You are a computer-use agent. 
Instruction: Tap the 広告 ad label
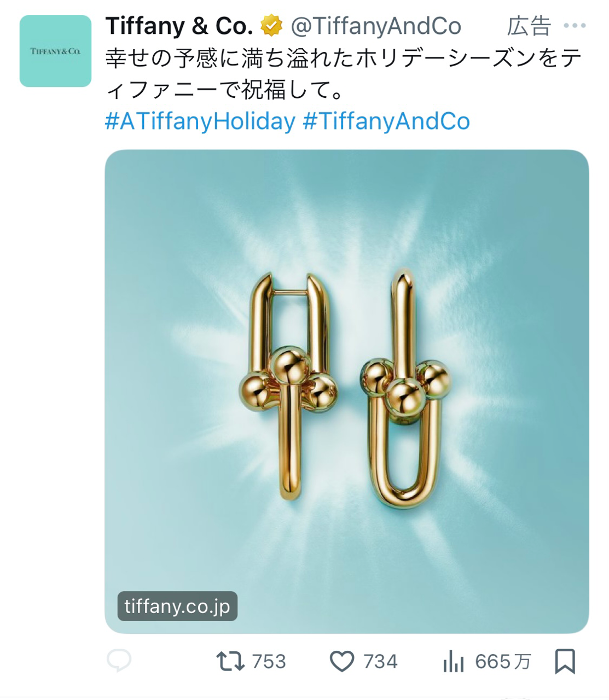click(x=529, y=26)
